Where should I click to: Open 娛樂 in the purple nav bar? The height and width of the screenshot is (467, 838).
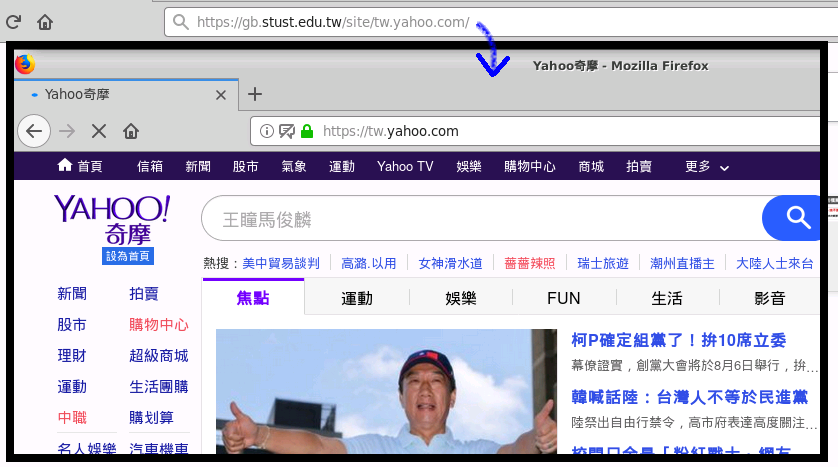tap(469, 167)
